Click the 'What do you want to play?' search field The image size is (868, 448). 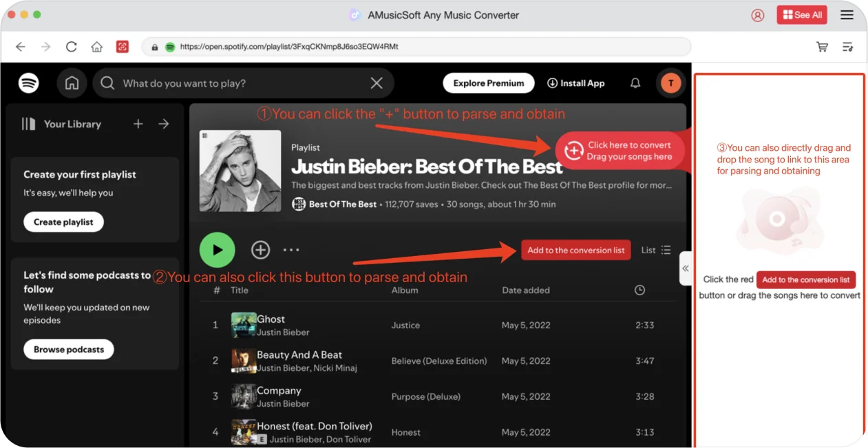tap(243, 83)
